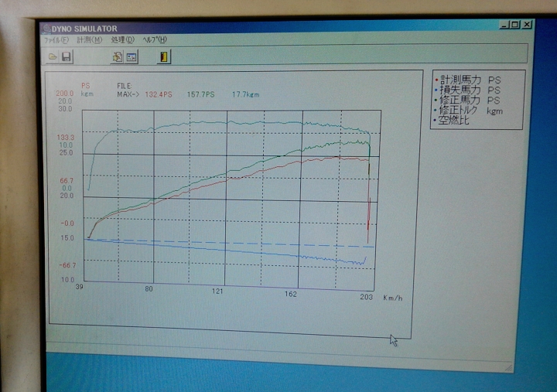Click the exit door toolbar icon
The image size is (557, 392).
click(165, 56)
